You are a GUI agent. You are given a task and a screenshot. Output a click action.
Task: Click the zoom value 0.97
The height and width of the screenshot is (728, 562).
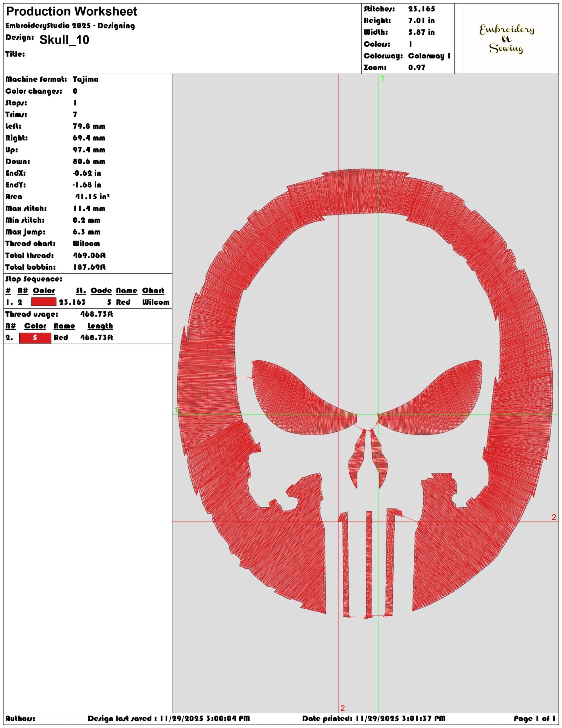pyautogui.click(x=417, y=67)
